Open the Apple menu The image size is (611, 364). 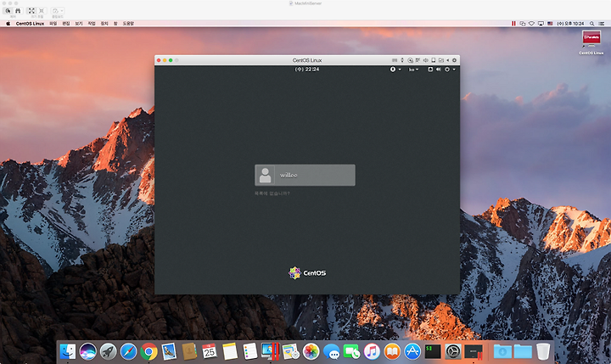pos(8,24)
